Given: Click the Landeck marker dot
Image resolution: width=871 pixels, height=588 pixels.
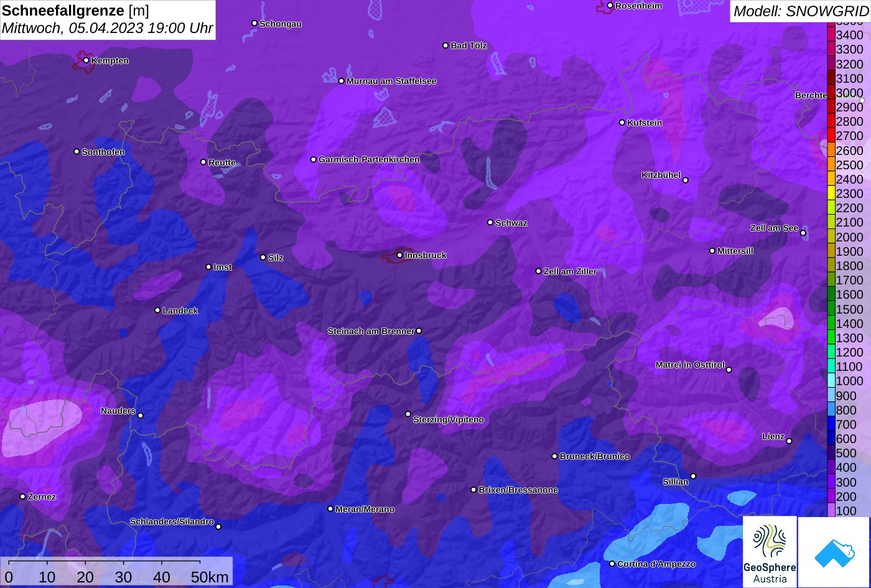Looking at the screenshot, I should pos(157,310).
